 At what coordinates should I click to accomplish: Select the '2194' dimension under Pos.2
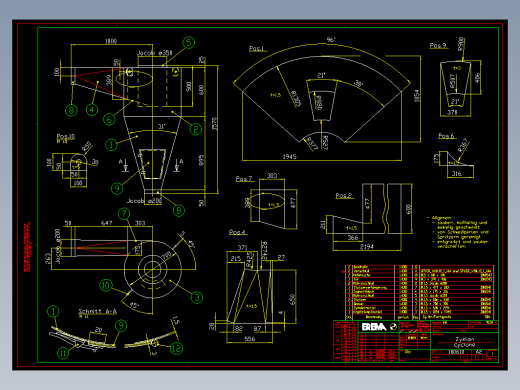point(367,247)
